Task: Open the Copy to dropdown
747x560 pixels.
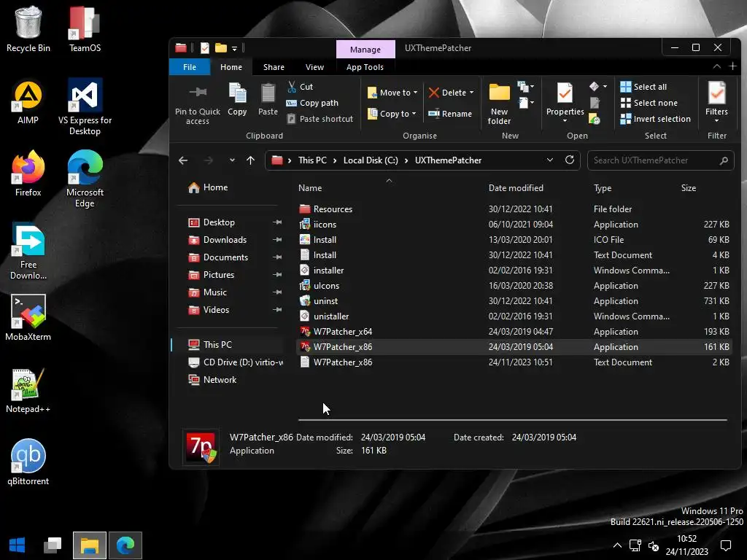Action: [x=392, y=114]
